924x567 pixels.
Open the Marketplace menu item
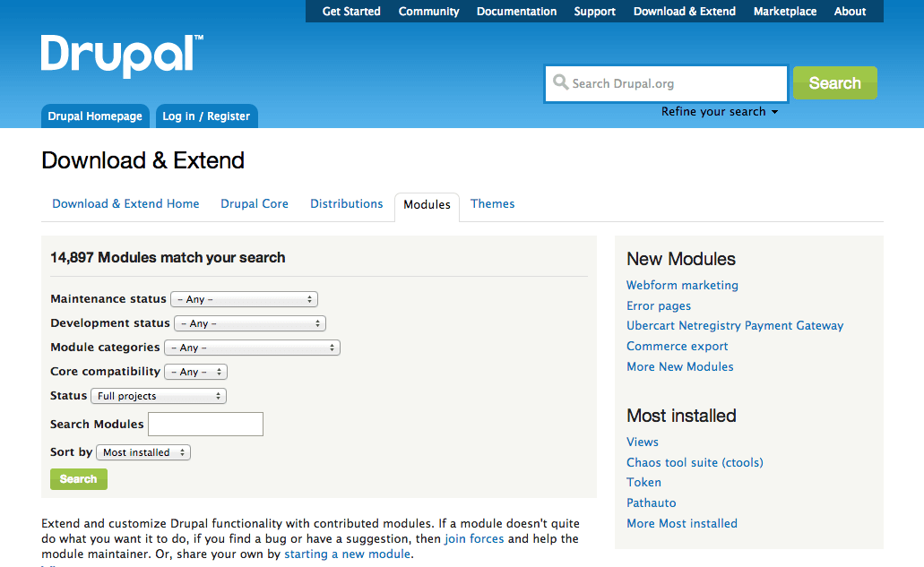coord(785,11)
